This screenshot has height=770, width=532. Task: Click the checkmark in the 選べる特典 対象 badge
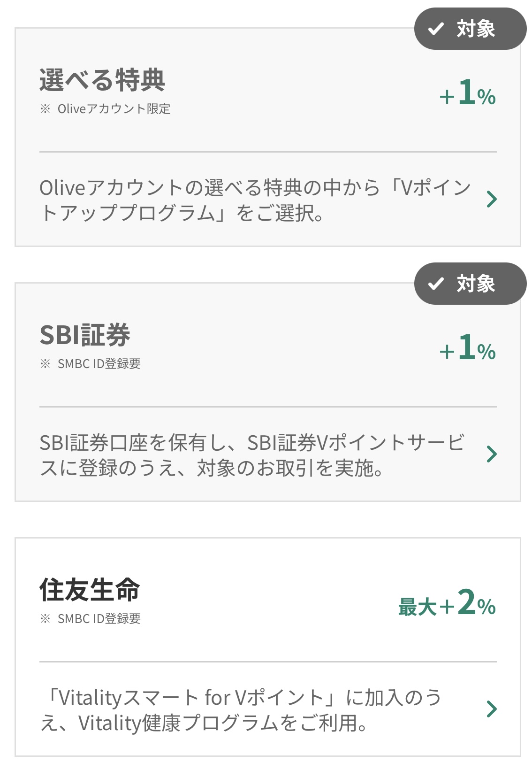(x=436, y=29)
